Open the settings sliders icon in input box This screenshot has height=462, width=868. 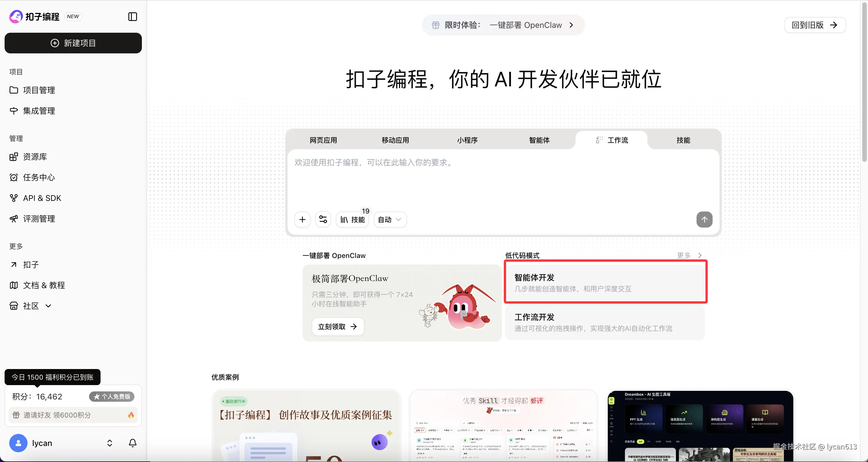click(323, 220)
